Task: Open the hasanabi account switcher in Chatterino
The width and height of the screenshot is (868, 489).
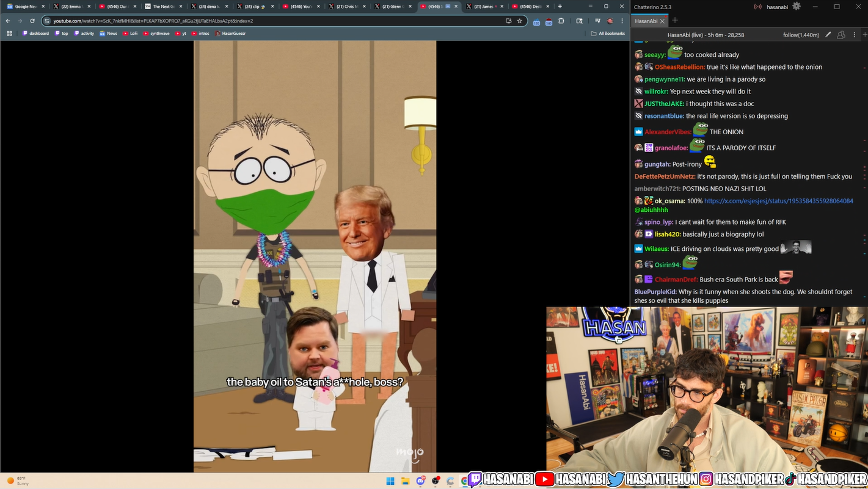Action: pyautogui.click(x=778, y=7)
